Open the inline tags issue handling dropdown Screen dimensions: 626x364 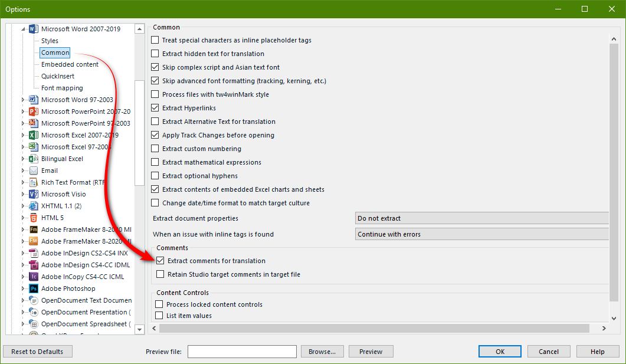(x=482, y=234)
